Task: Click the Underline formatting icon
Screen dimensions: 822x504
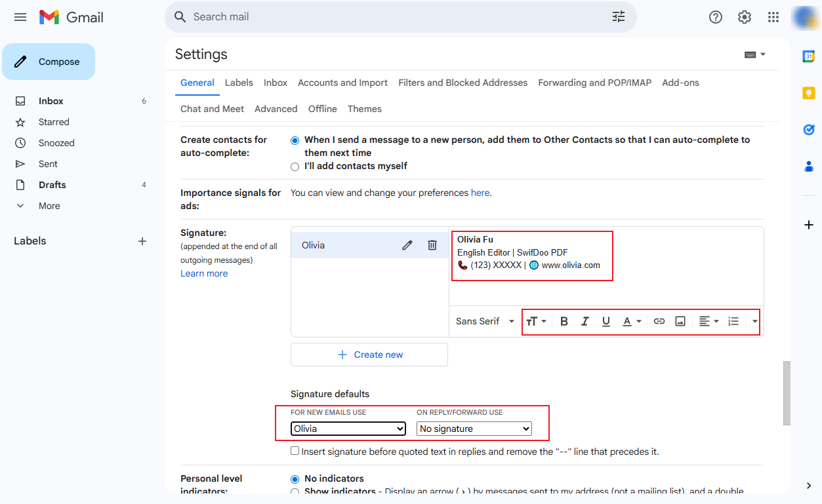Action: 606,321
